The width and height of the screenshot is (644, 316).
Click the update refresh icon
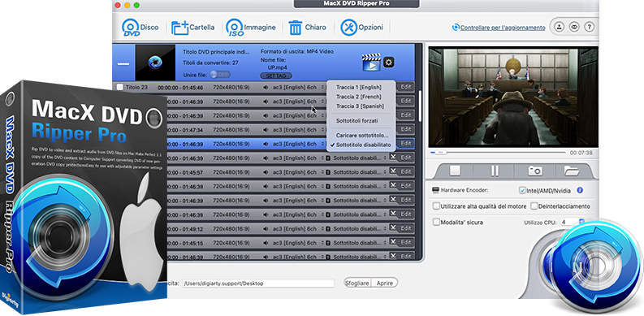coord(456,28)
